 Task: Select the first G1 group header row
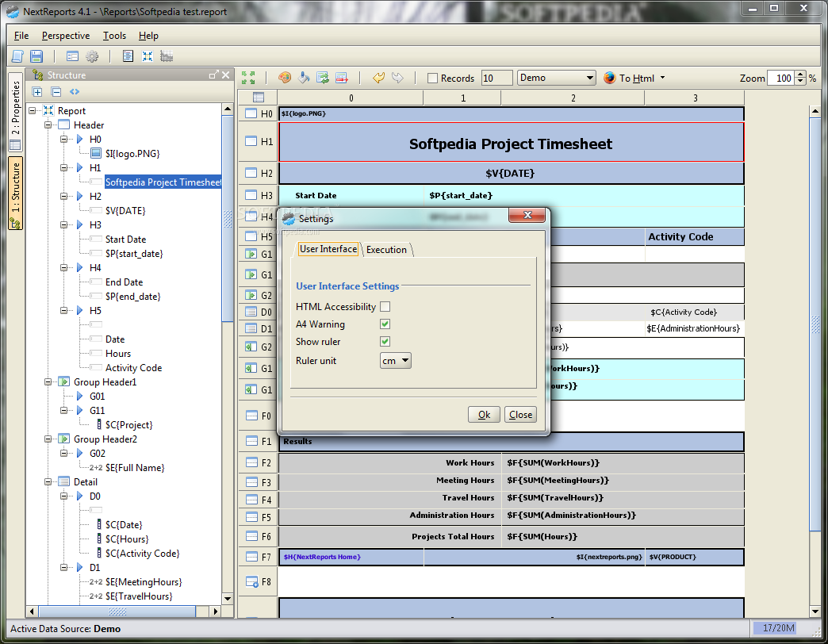[x=259, y=255]
